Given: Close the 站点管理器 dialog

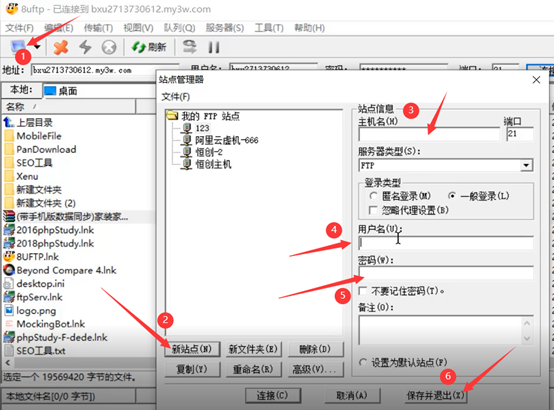Looking at the screenshot, I should click(536, 80).
